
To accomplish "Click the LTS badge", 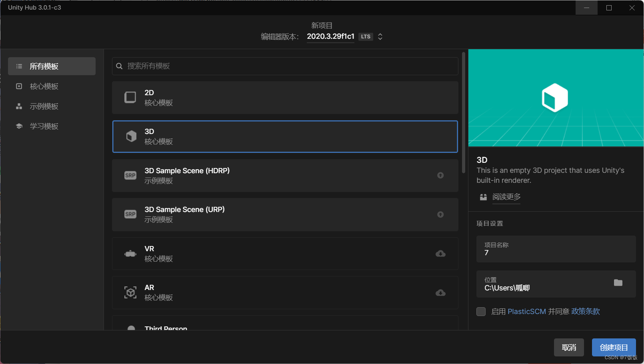I will point(366,36).
